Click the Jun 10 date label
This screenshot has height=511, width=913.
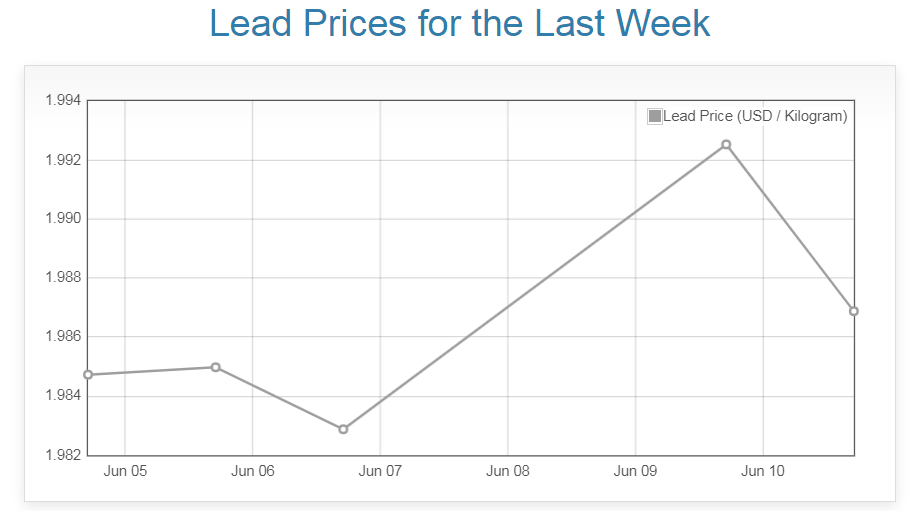point(763,471)
